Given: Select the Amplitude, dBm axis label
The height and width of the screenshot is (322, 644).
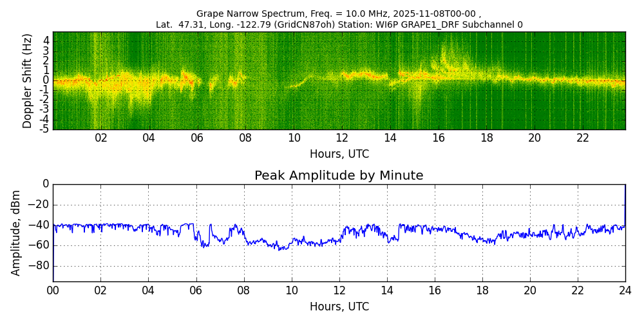Looking at the screenshot, I should 17,232.
